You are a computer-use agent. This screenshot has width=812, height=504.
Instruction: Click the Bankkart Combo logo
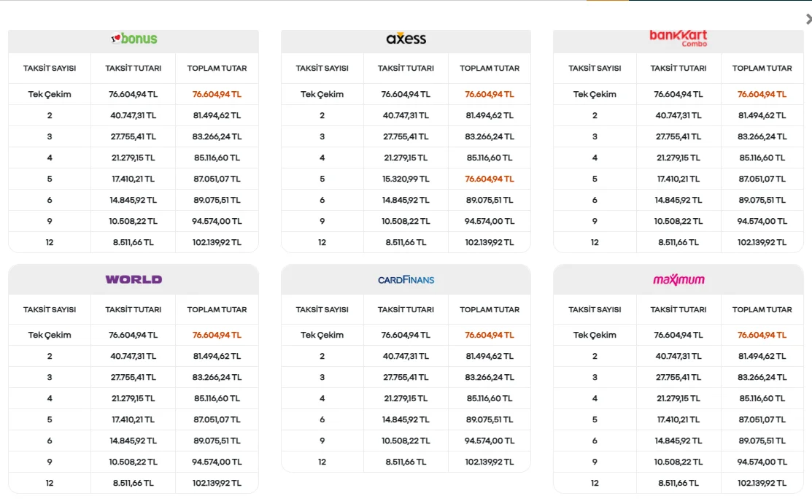(678, 38)
